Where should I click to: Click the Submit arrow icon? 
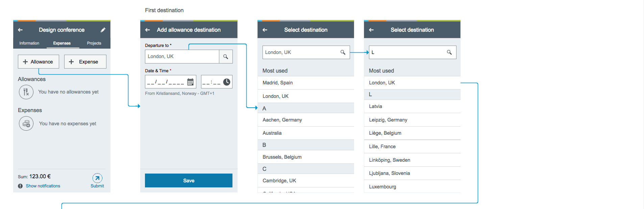click(97, 178)
